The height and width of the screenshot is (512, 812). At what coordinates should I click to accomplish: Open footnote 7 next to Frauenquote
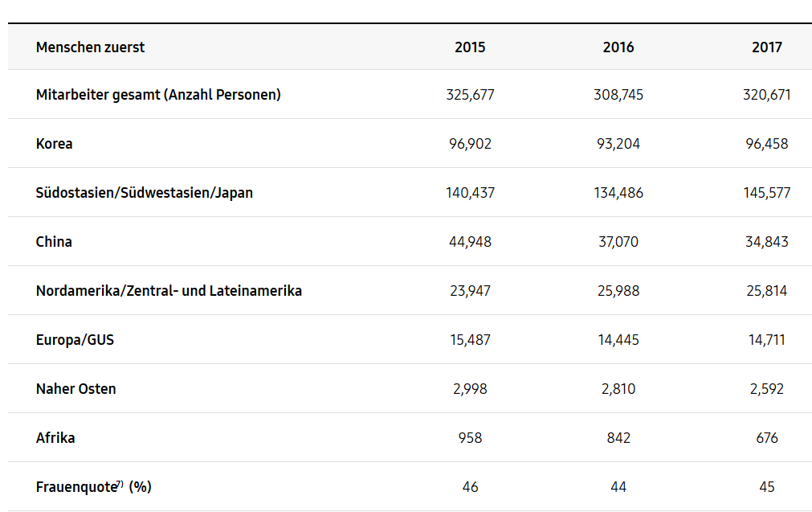pyautogui.click(x=120, y=484)
